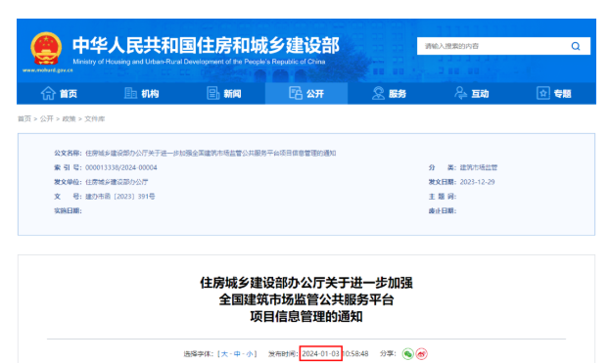610x364 pixels.
Task: Share via the WeChat icon
Action: (x=407, y=354)
